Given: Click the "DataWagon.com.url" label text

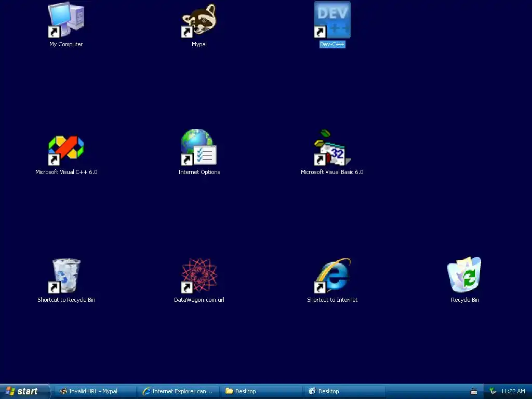Looking at the screenshot, I should point(199,300).
